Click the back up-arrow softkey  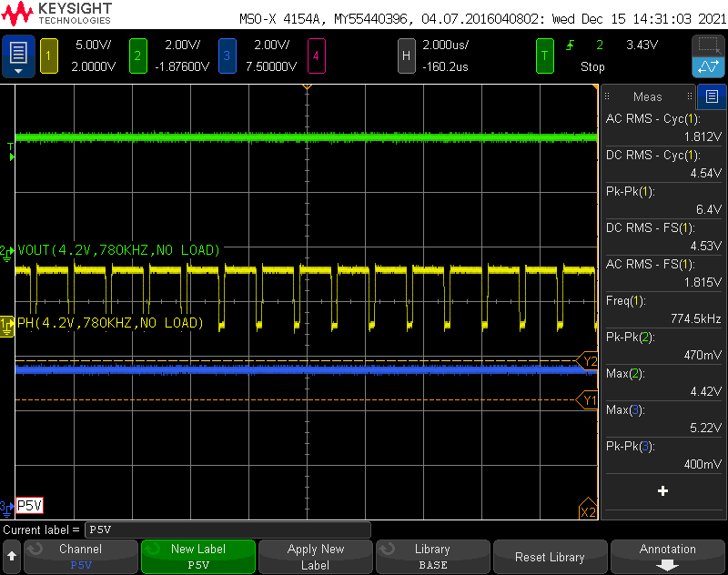[x=12, y=557]
